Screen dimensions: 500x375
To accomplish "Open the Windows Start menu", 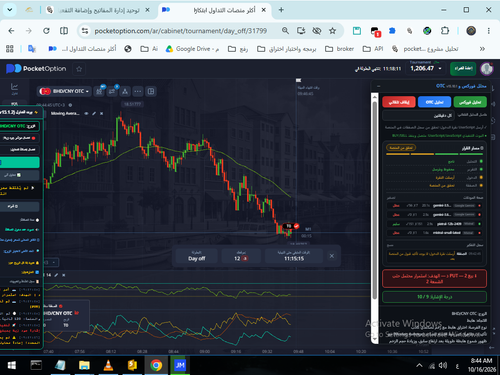I will 12,365.
